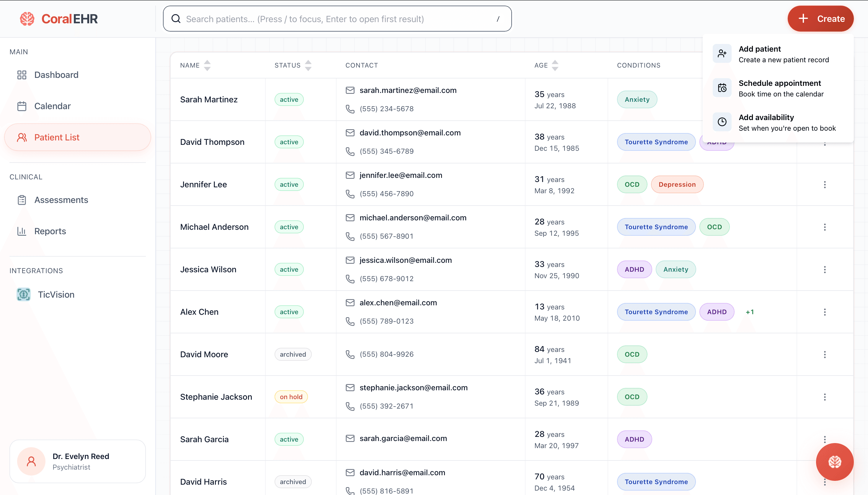Focus the Search patients input field
The image size is (868, 495).
point(337,19)
